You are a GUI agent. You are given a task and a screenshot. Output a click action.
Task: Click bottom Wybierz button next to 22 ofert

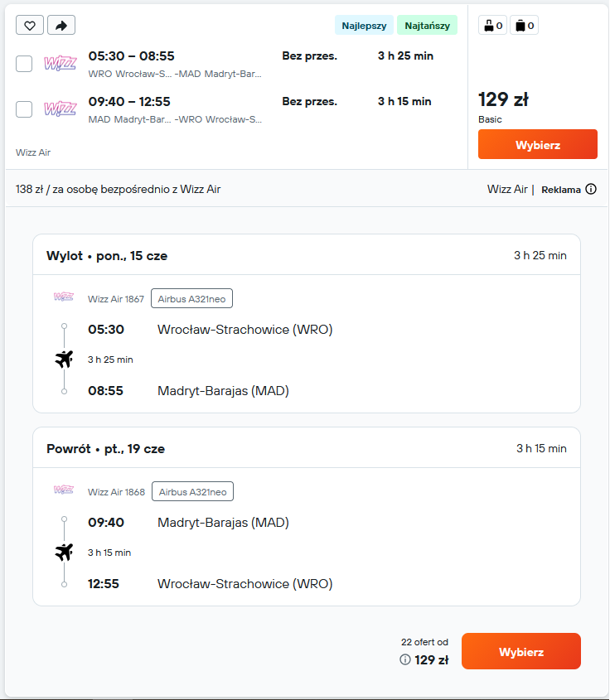click(x=521, y=651)
